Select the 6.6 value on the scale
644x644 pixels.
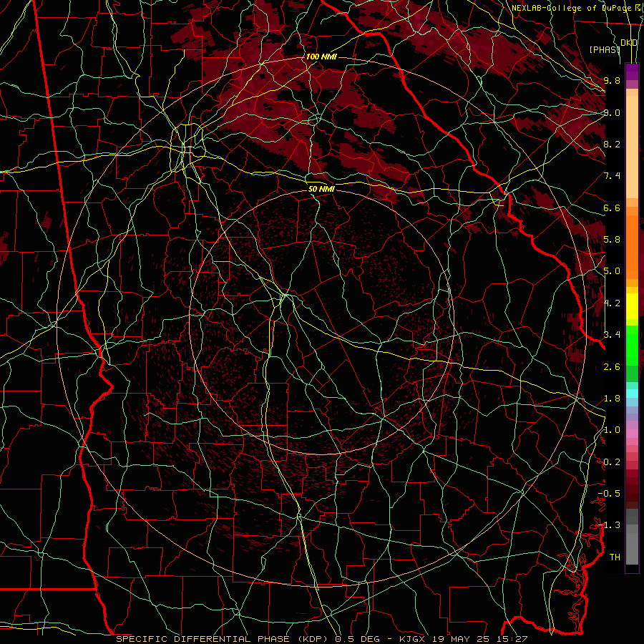click(612, 208)
